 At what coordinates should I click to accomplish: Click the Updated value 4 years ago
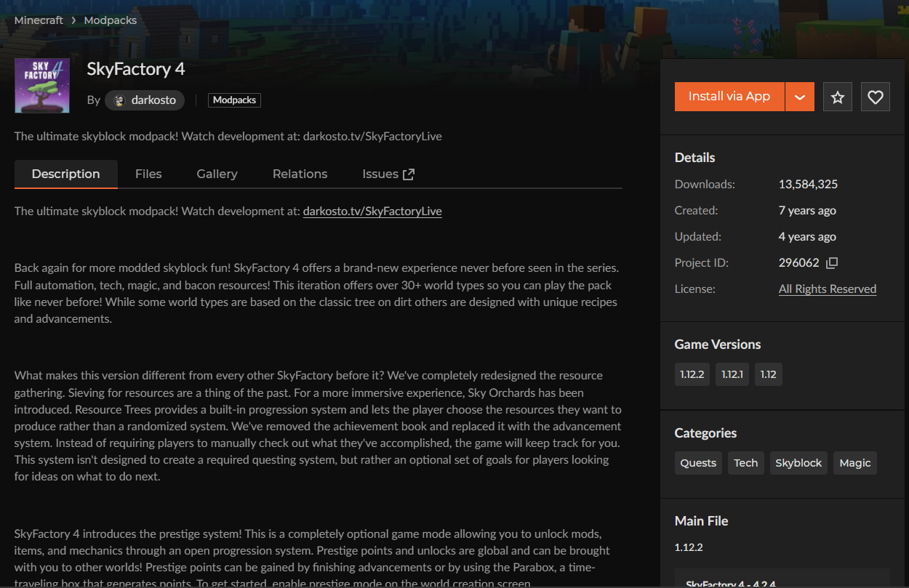tap(807, 236)
